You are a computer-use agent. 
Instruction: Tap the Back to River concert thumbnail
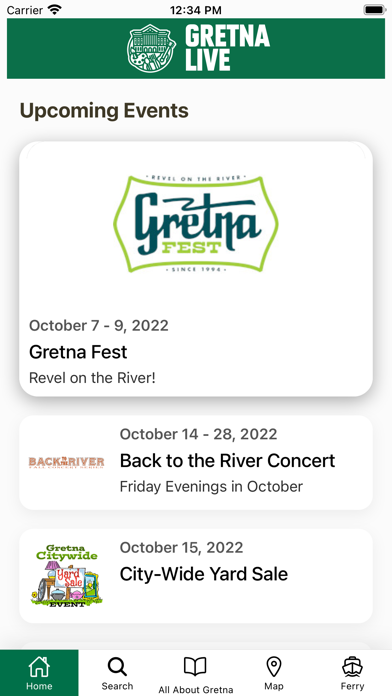click(66, 462)
